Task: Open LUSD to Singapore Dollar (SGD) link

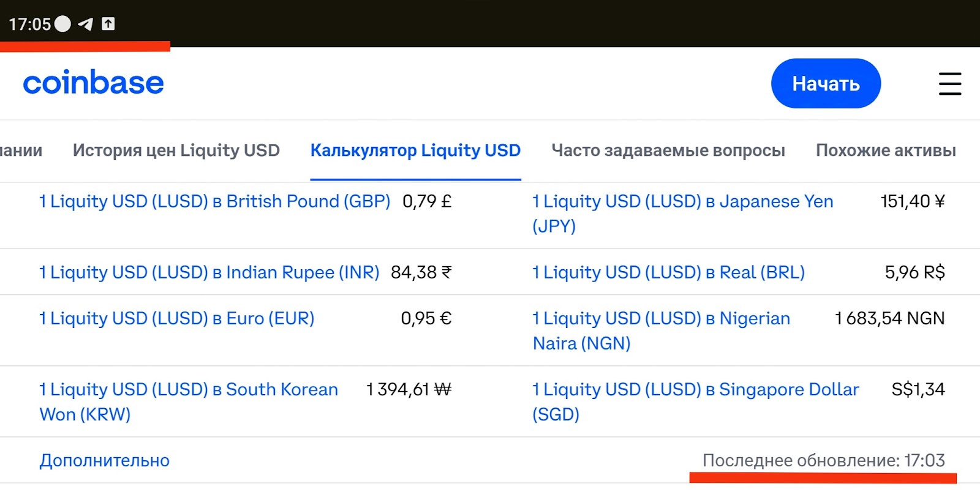Action: [696, 402]
